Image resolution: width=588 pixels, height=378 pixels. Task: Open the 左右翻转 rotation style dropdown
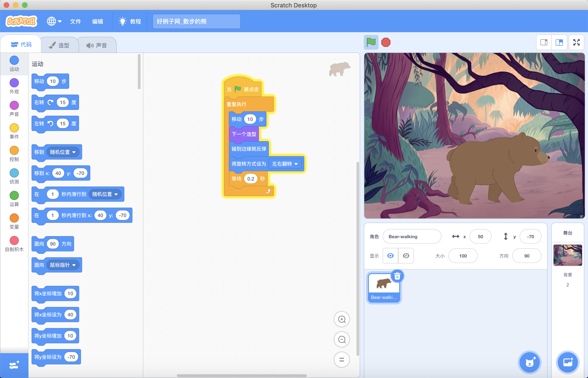pyautogui.click(x=285, y=164)
